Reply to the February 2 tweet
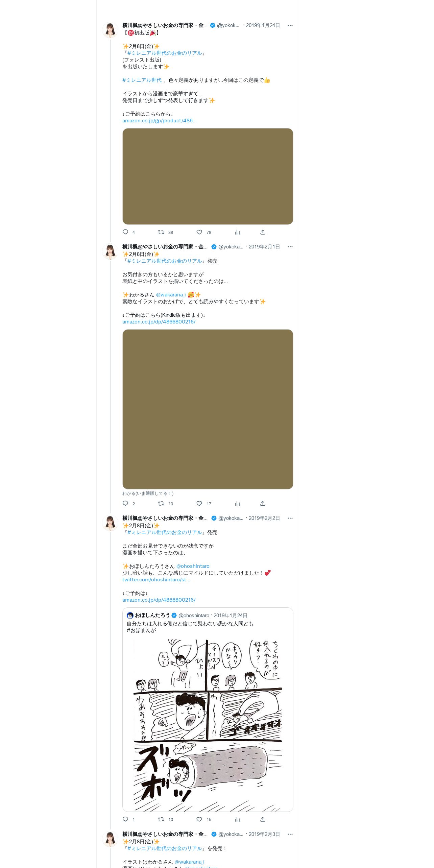 tap(125, 819)
